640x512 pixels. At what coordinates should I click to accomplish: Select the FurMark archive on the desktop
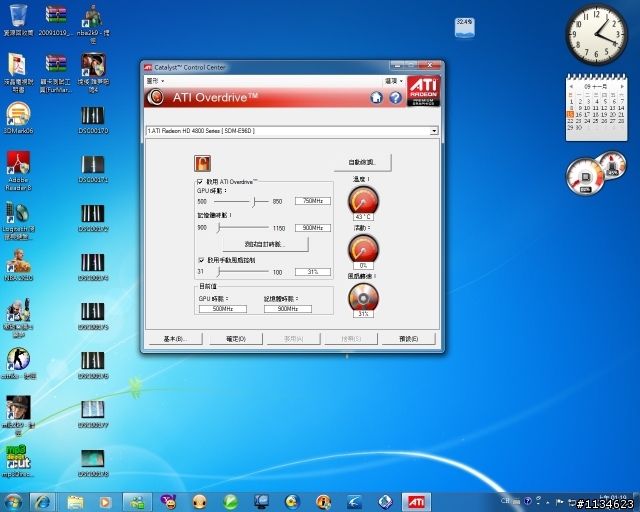(x=56, y=73)
